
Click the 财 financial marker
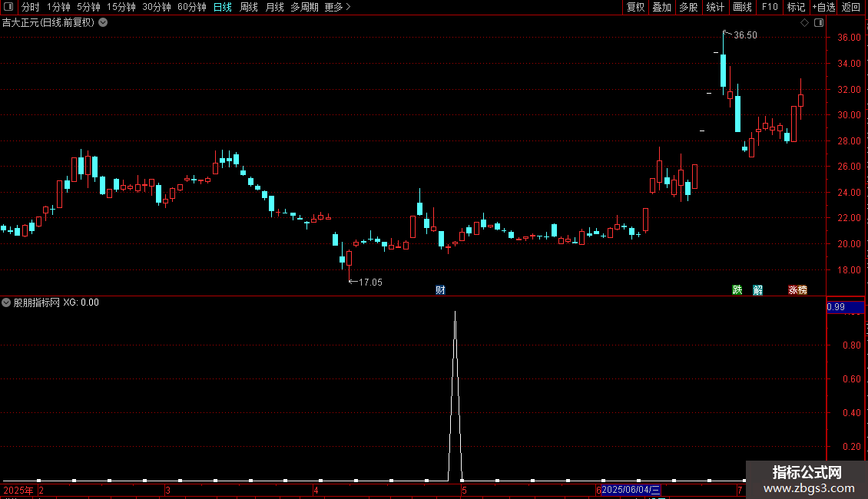tap(440, 290)
